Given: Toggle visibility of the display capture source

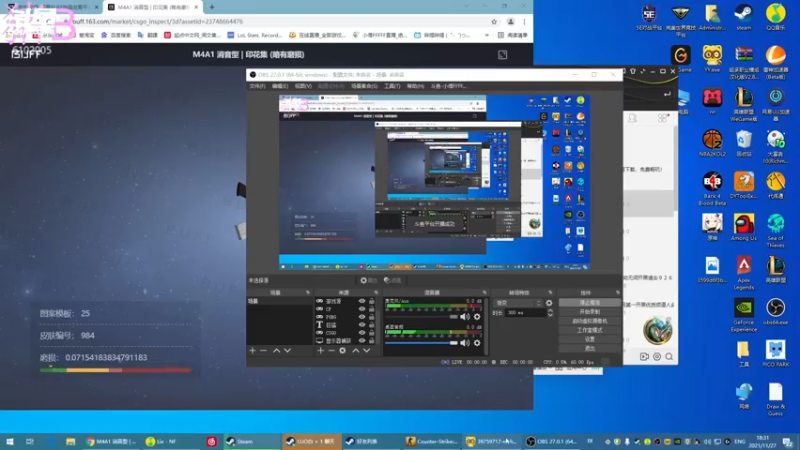Looking at the screenshot, I should tap(362, 340).
